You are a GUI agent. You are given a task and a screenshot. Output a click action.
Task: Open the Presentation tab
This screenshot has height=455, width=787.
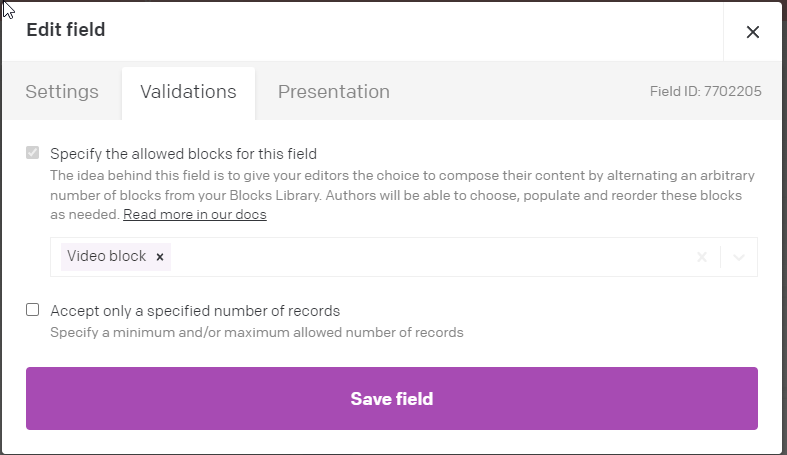pos(333,92)
